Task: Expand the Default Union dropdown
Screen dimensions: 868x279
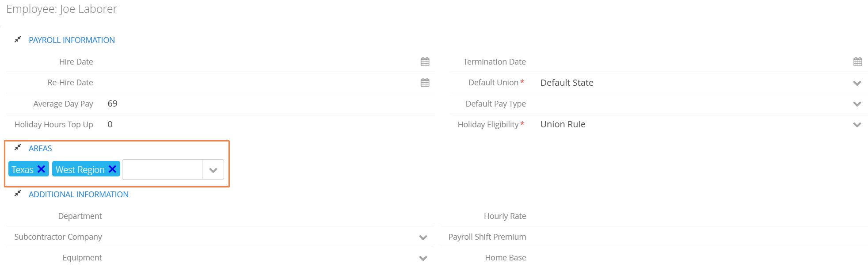Action: pos(857,83)
